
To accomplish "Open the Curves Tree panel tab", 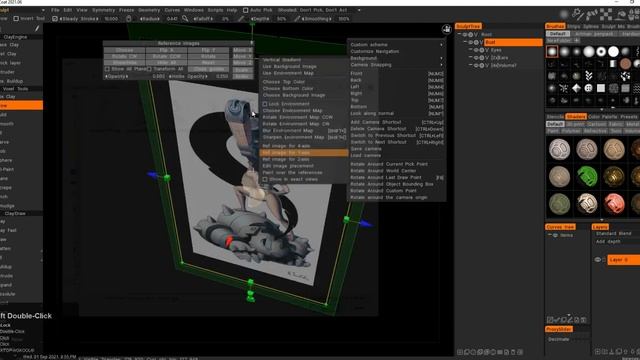I will click(560, 227).
